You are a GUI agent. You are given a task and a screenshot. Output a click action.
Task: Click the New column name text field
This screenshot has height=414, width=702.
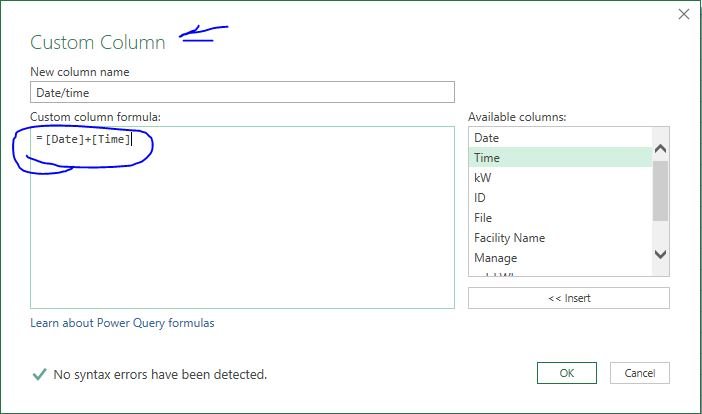242,92
